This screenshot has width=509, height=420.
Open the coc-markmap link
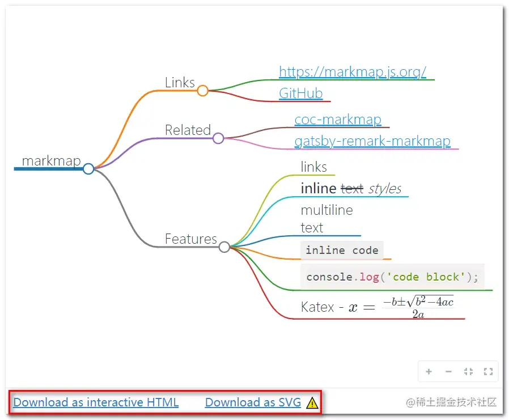(x=338, y=120)
